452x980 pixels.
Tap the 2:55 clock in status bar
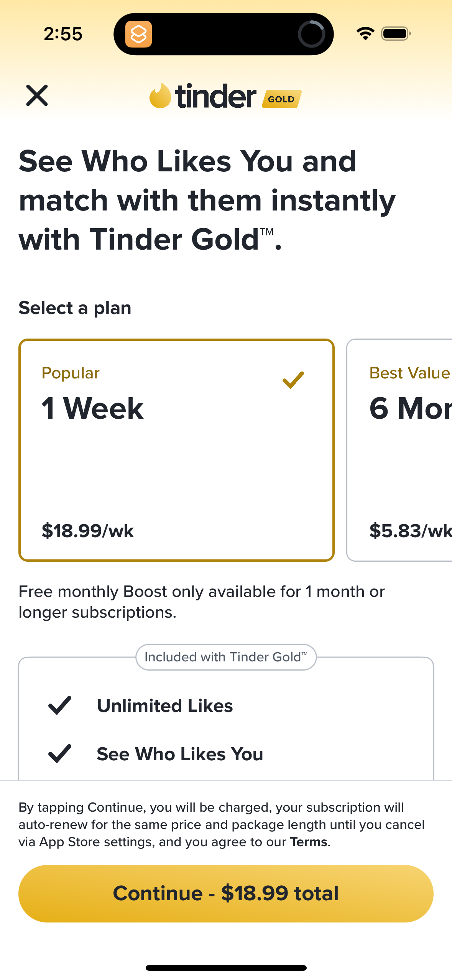point(63,34)
